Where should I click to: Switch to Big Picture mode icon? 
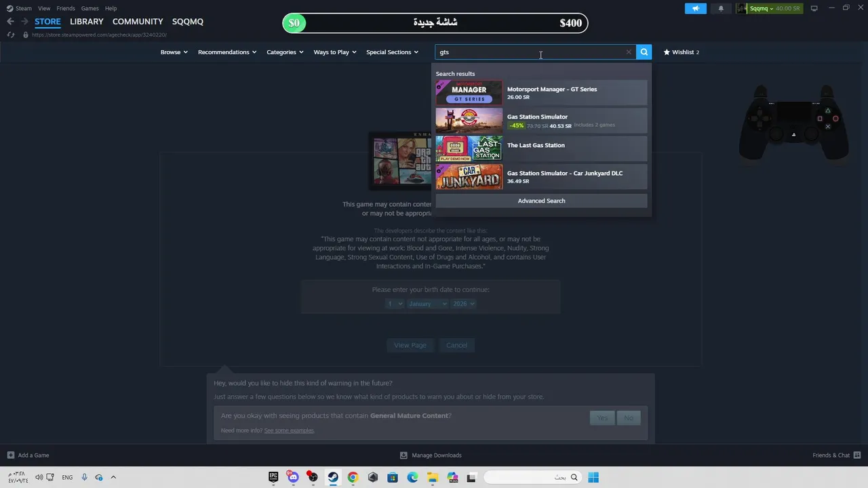click(814, 8)
